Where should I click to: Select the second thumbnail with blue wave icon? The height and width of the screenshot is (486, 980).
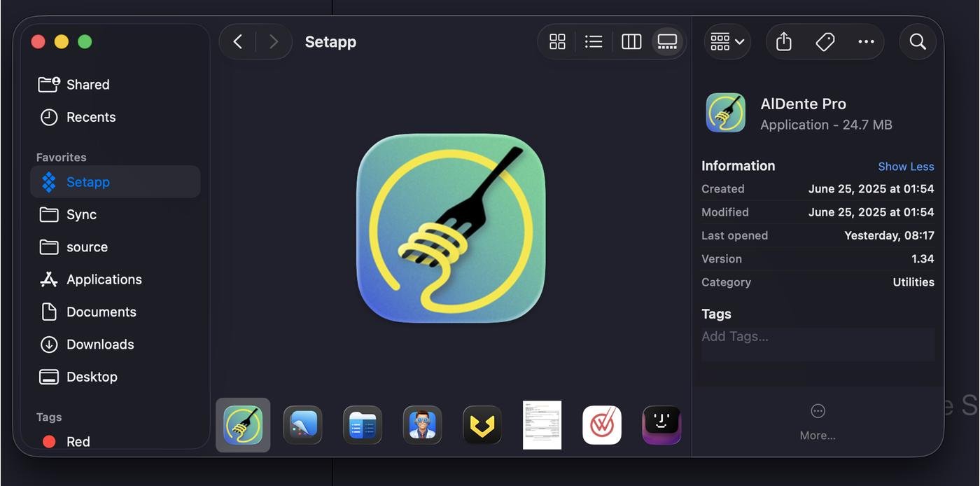coord(303,425)
